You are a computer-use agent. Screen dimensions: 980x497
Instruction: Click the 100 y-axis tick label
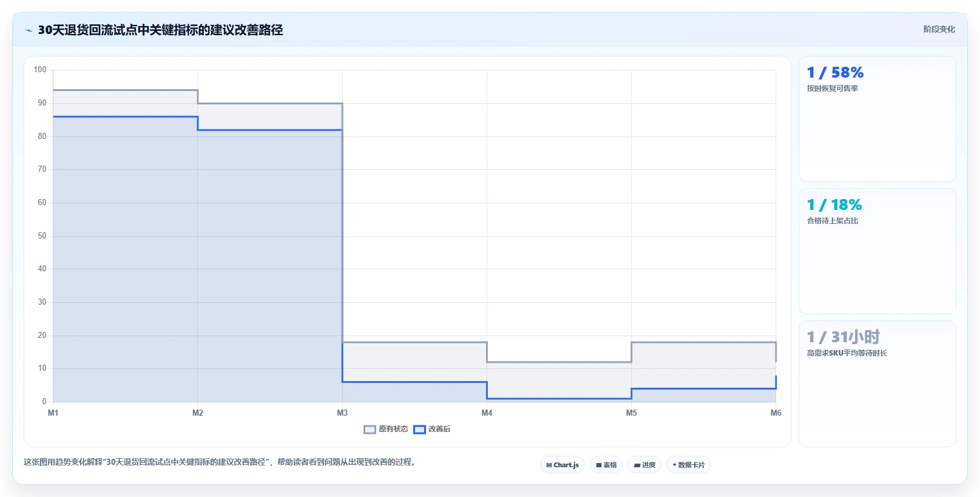tap(40, 70)
